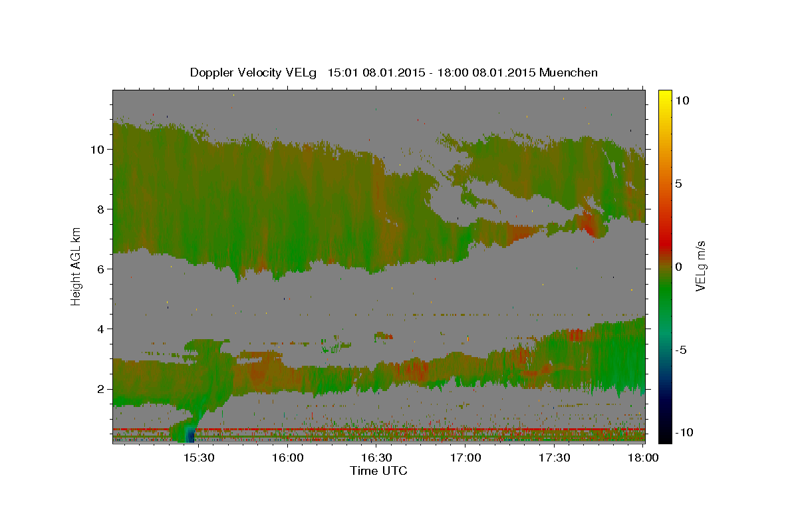
Task: Click the 17:00 time tick label
Action: click(465, 458)
